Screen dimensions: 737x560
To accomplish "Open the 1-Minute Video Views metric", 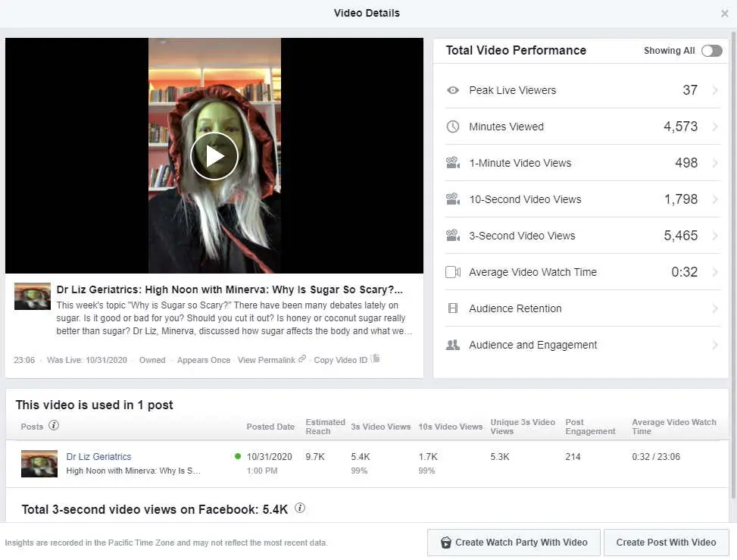I will point(582,163).
